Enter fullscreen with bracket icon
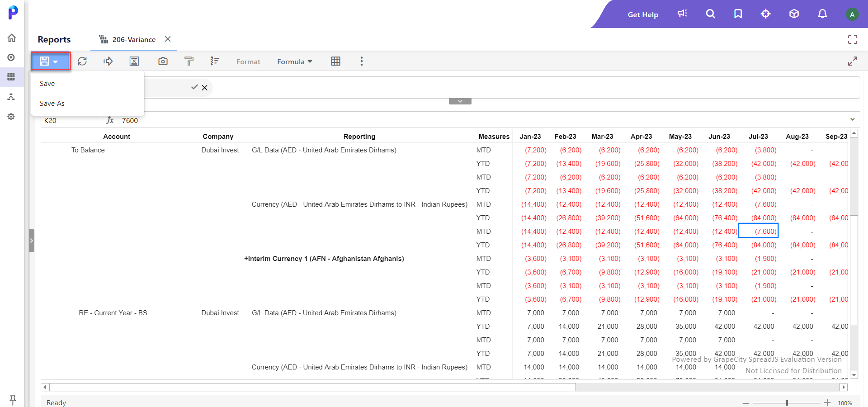The height and width of the screenshot is (407, 868). (852, 39)
